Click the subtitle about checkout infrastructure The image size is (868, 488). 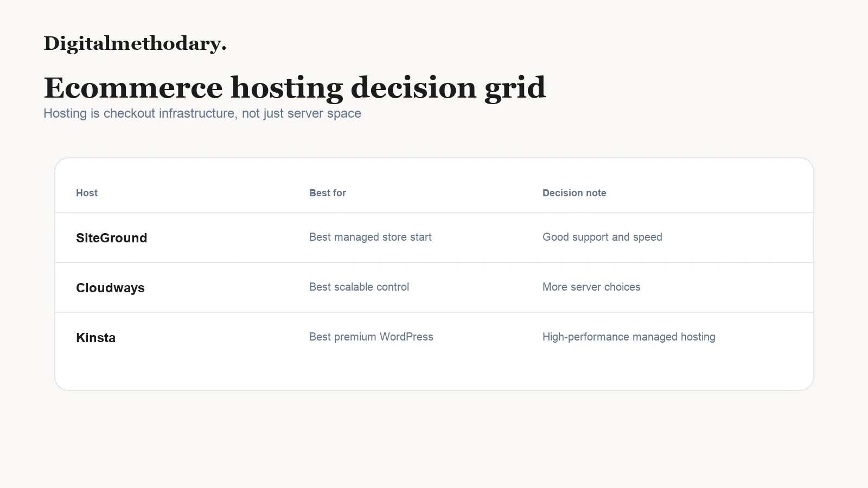tap(202, 113)
